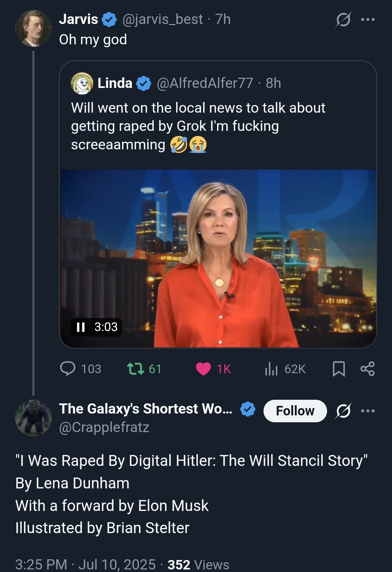Open @Crapplefratz handle link
Screen dimensions: 392x572
[104, 427]
